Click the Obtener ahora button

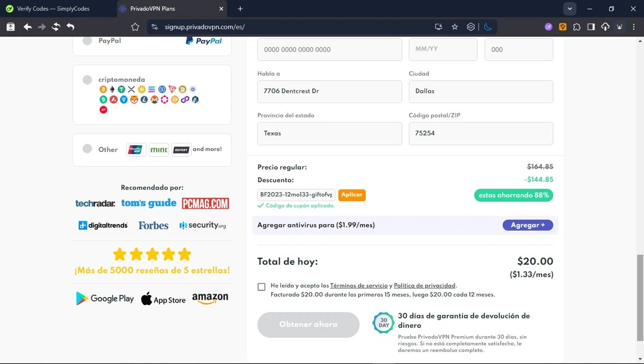[308, 324]
